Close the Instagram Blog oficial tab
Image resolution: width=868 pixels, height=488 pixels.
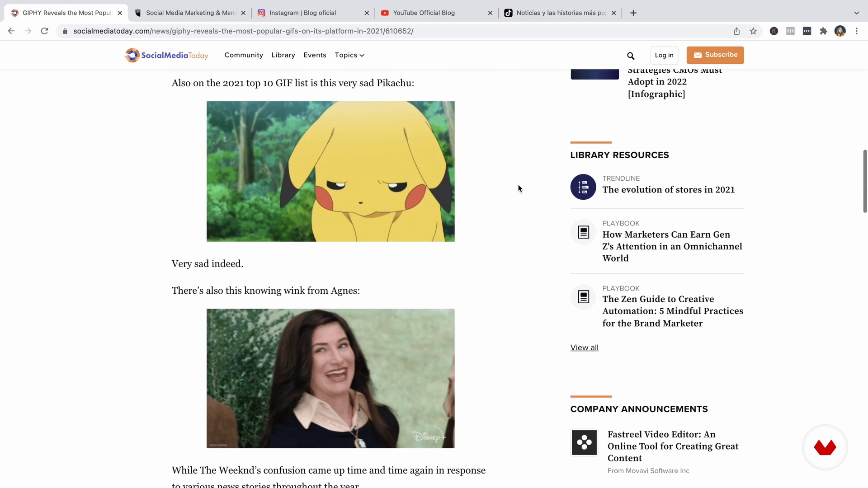pyautogui.click(x=367, y=13)
